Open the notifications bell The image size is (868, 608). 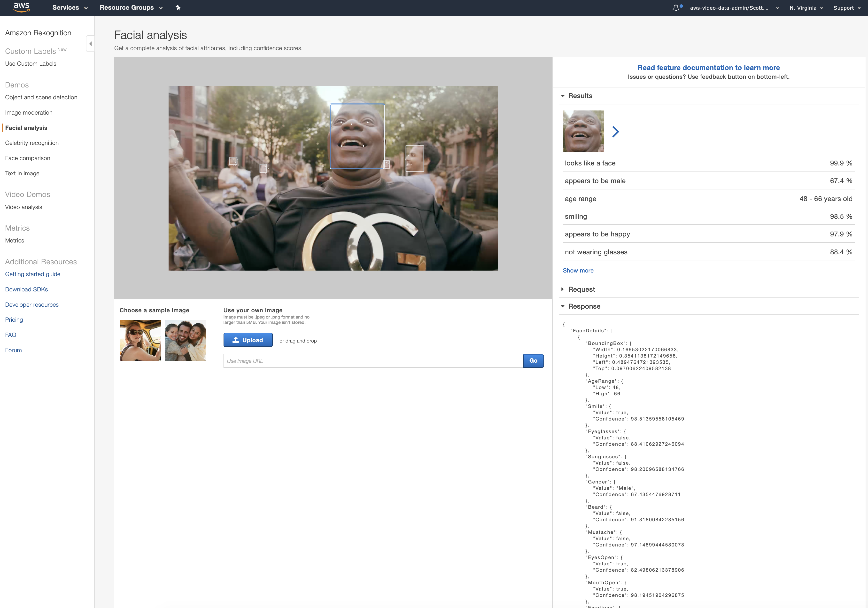coord(676,8)
